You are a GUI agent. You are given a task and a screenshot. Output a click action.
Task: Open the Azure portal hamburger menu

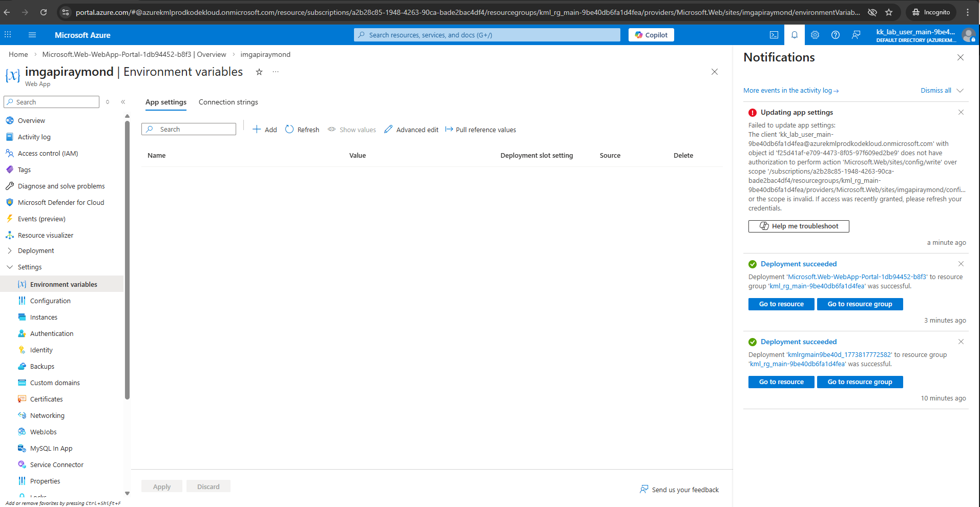[x=32, y=35]
